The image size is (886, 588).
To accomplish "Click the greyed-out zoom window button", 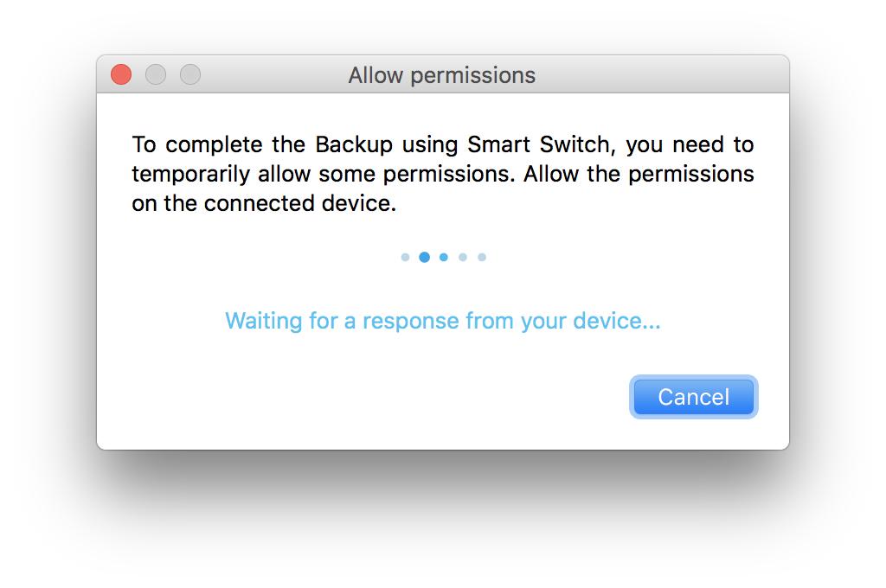I will 190,75.
